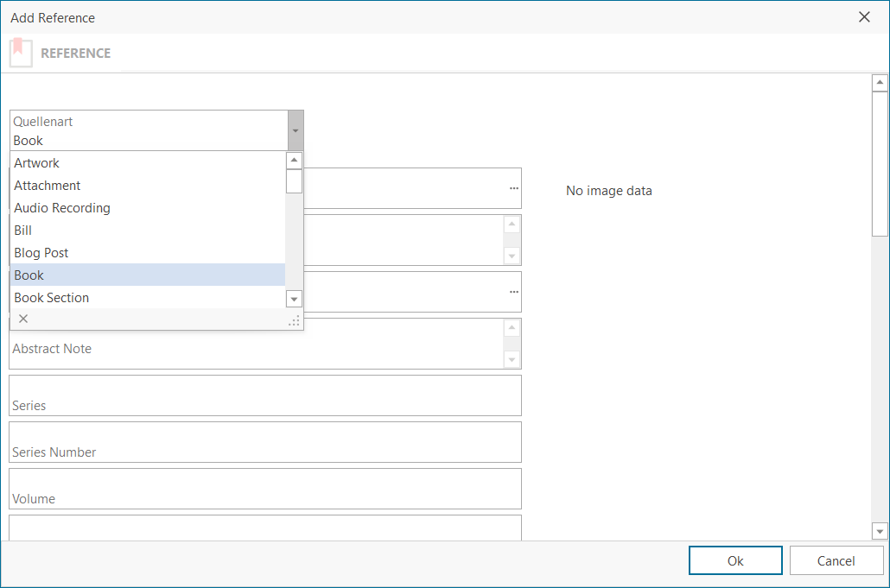Click into the Series input field

click(x=264, y=396)
